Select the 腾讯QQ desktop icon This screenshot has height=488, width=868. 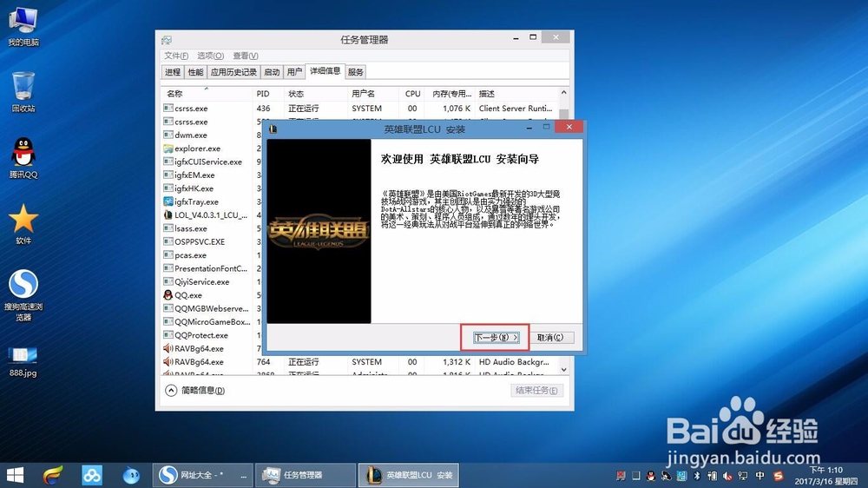click(23, 158)
